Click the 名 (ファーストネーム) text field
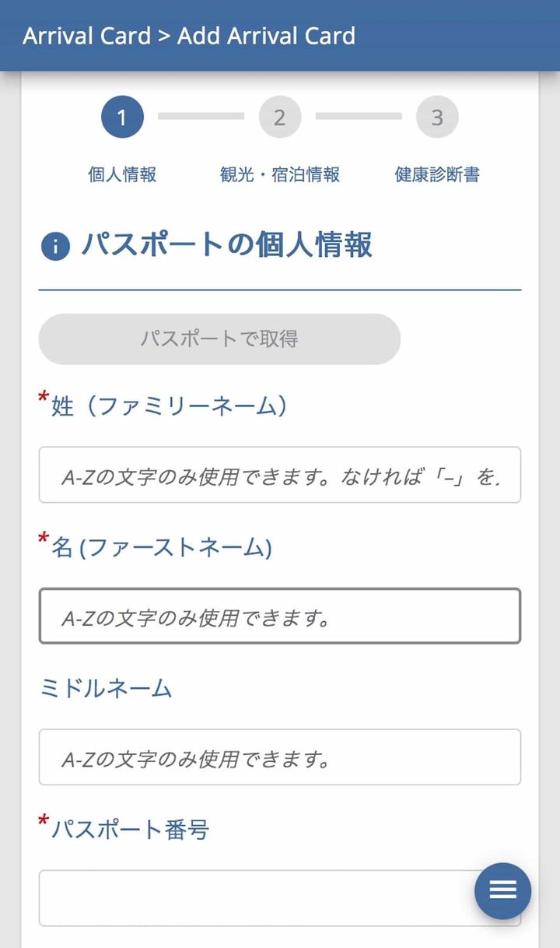The image size is (560, 948). pyautogui.click(x=279, y=616)
